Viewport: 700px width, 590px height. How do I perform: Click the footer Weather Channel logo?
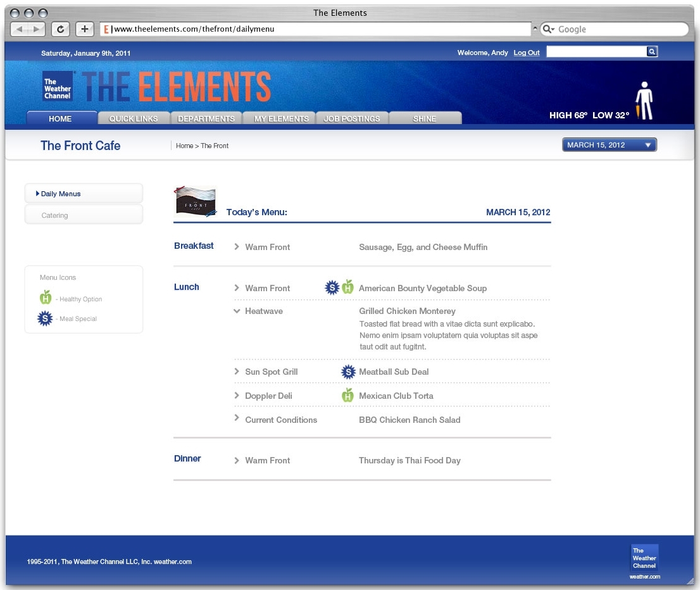tap(645, 558)
